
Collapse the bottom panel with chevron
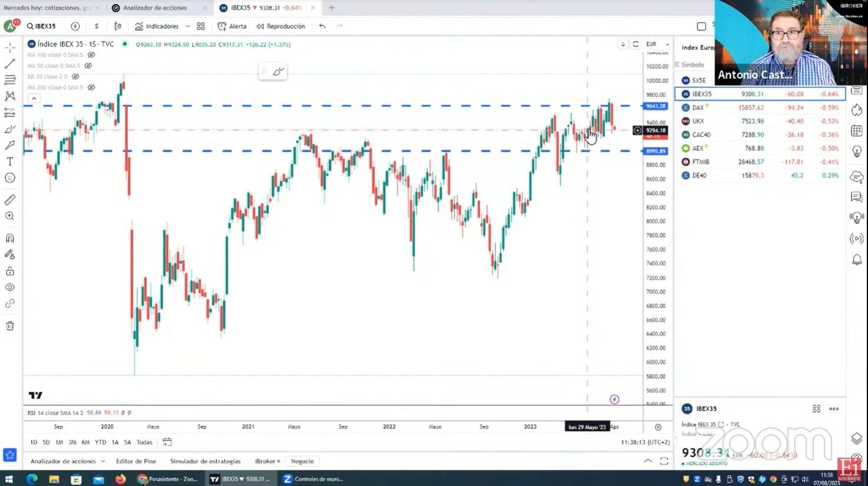pyautogui.click(x=647, y=461)
